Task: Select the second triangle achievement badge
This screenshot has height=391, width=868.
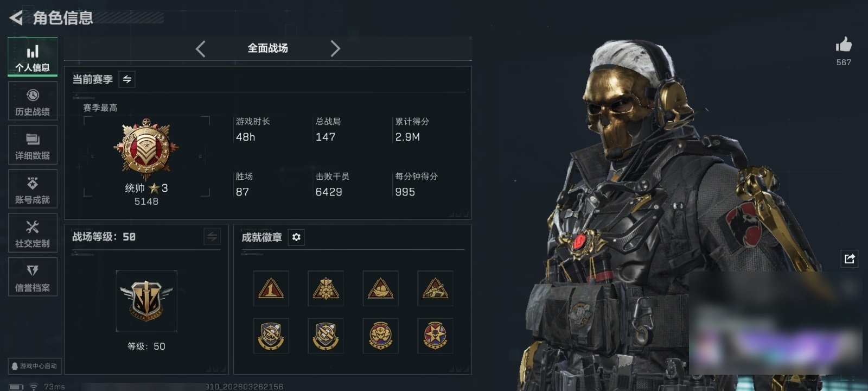Action: 325,288
